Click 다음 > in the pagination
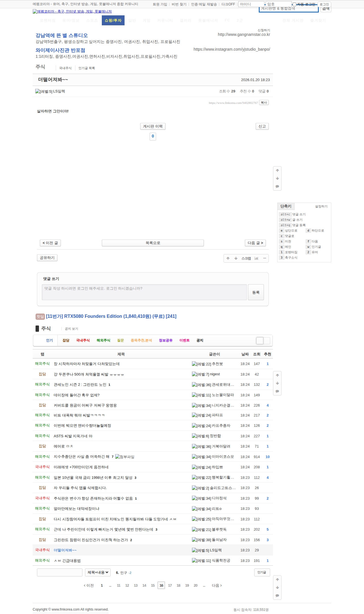Viewport: 364px width, 614px height. 217,586
